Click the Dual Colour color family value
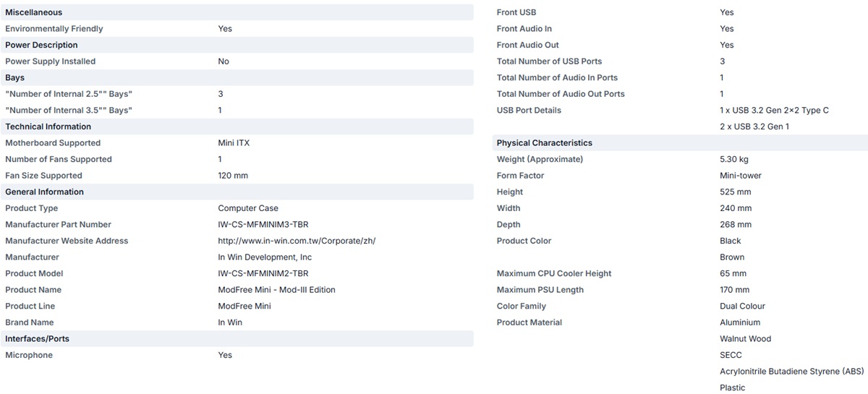868x394 pixels. (742, 306)
